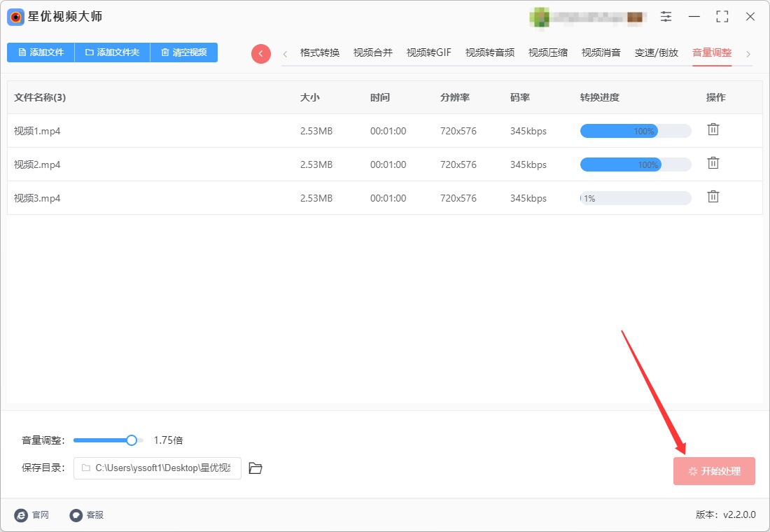Select the 视频消音 tab
The image size is (770, 532).
[601, 52]
